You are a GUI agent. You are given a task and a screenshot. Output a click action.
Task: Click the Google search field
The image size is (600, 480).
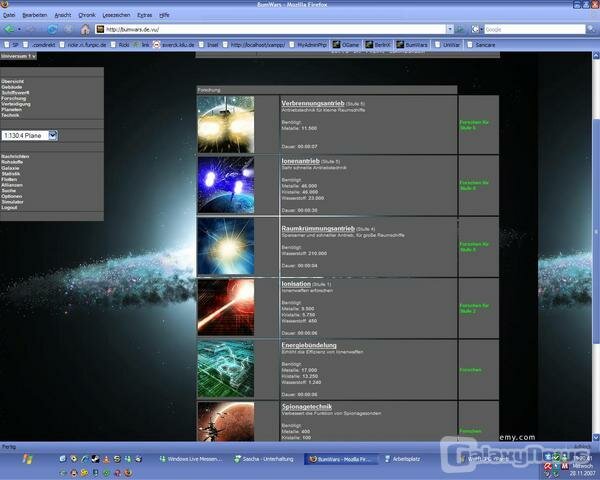pyautogui.click(x=535, y=29)
